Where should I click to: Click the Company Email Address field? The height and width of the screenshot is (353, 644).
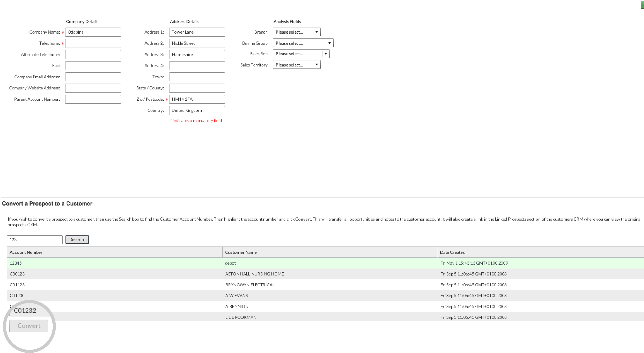tap(93, 77)
